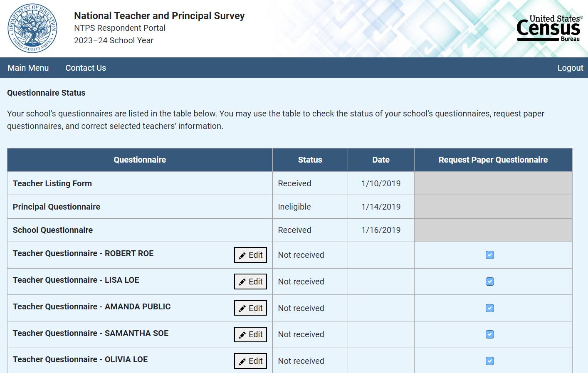Uncheck paper questionnaire for Robert Roe
The width and height of the screenshot is (588, 373).
490,255
